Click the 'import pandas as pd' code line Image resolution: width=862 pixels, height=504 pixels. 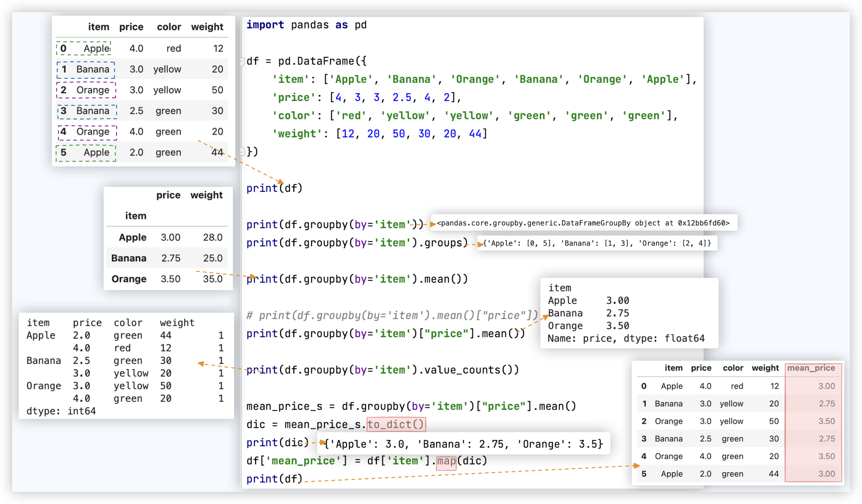click(x=307, y=25)
